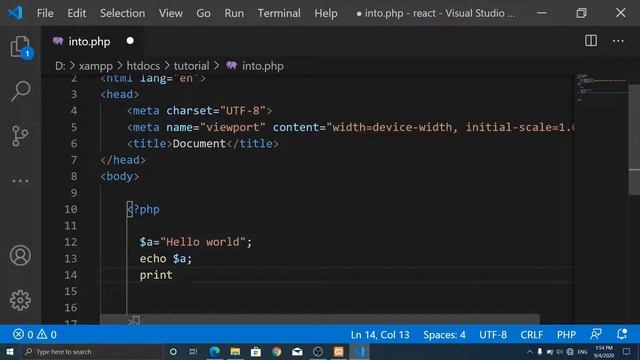
Task: Open the editor More Actions menu
Action: pos(618,41)
